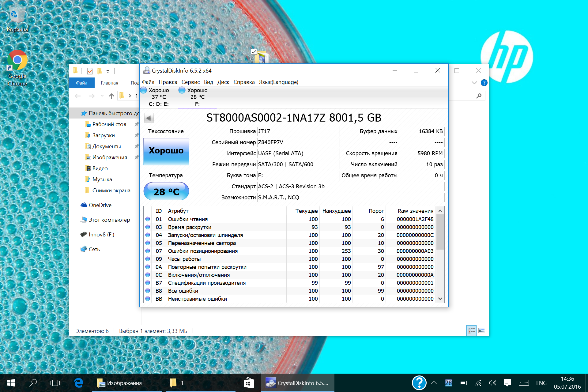Open the quick access toolbar customize dropdown
Viewport: 588px width, 392px height.
108,72
